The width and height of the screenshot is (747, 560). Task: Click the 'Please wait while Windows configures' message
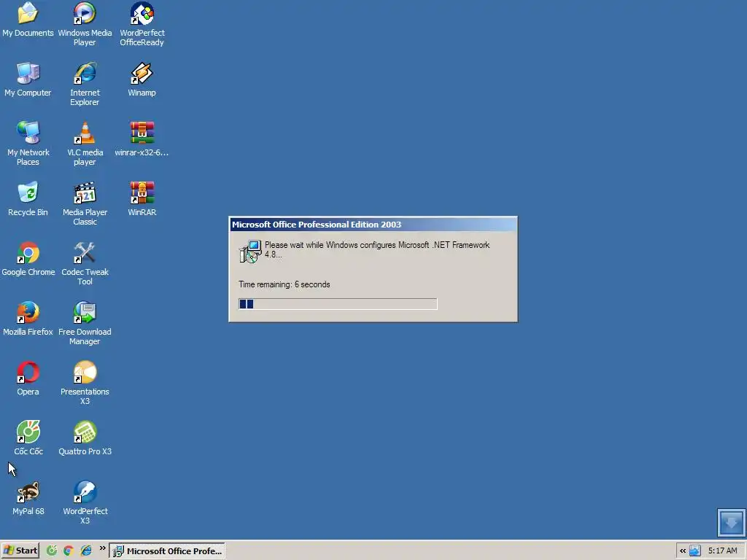[377, 249]
